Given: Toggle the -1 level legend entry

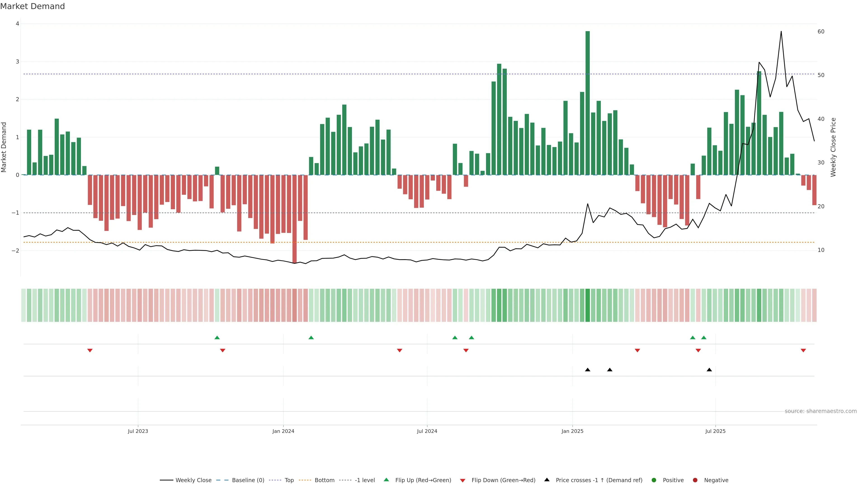Looking at the screenshot, I should click(365, 480).
